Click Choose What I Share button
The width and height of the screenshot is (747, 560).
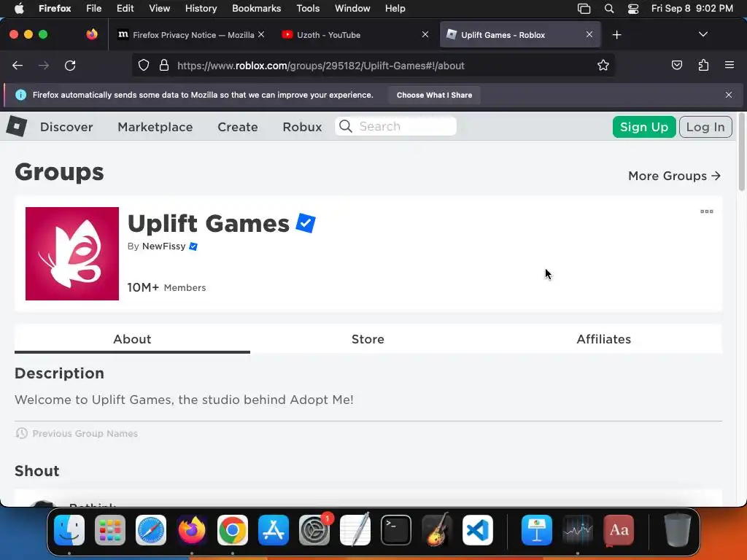tap(434, 95)
